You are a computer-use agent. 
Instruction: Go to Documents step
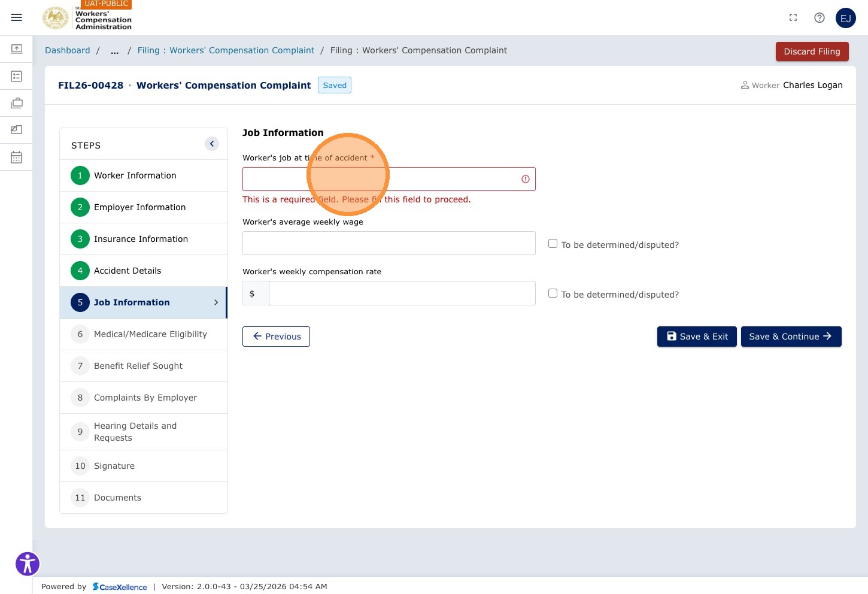click(144, 498)
